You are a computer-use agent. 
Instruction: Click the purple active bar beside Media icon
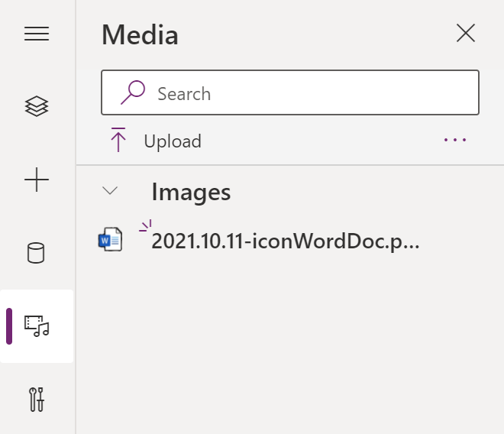9,326
